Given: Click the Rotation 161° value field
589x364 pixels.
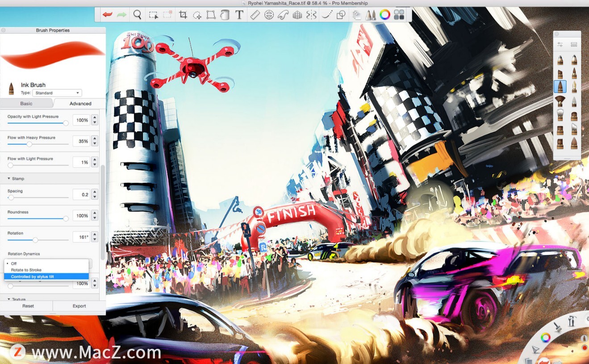Looking at the screenshot, I should pos(81,237).
